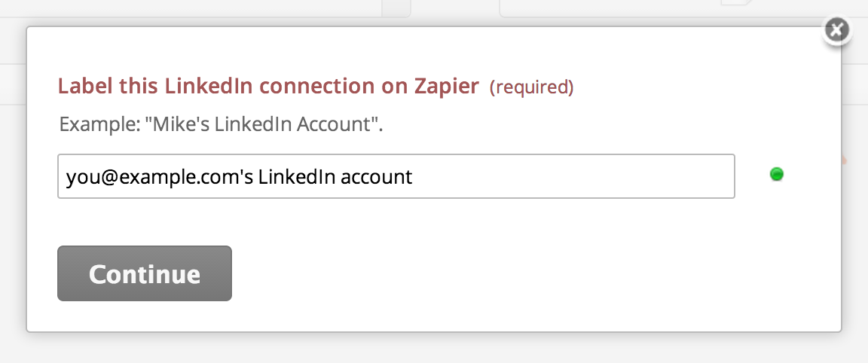Click 'you@example.com' inside the text box
Viewport: 868px width, 363px height.
pos(152,176)
